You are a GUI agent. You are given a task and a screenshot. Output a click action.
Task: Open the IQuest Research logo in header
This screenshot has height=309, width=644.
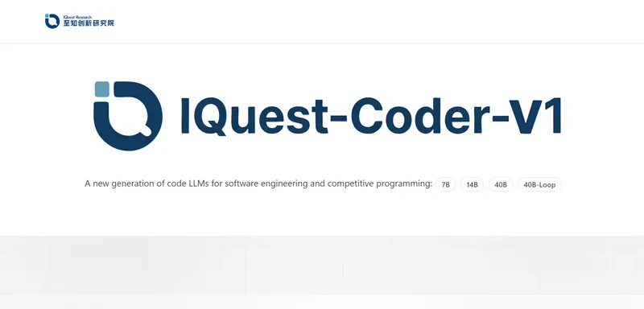[x=79, y=21]
